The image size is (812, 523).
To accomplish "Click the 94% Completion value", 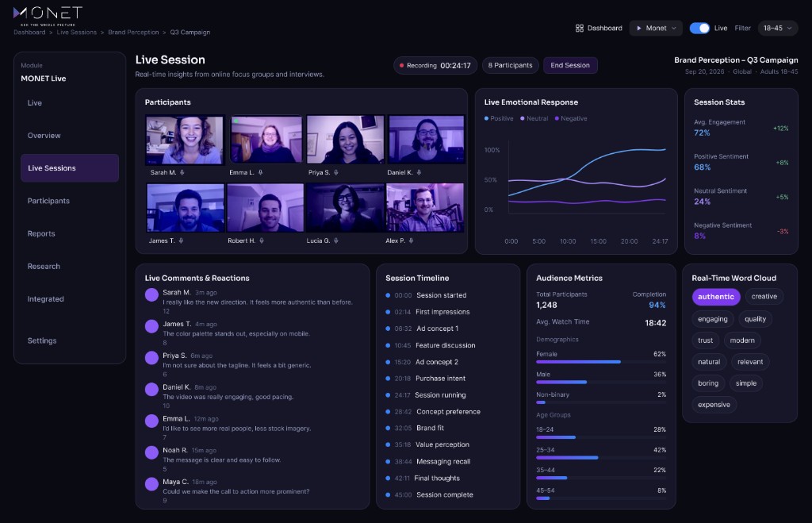I will tap(657, 306).
